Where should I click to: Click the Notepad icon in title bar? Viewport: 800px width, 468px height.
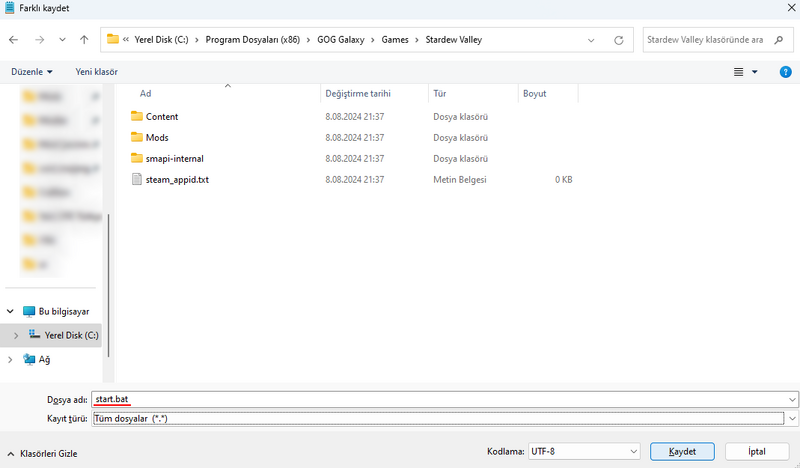pos(9,8)
